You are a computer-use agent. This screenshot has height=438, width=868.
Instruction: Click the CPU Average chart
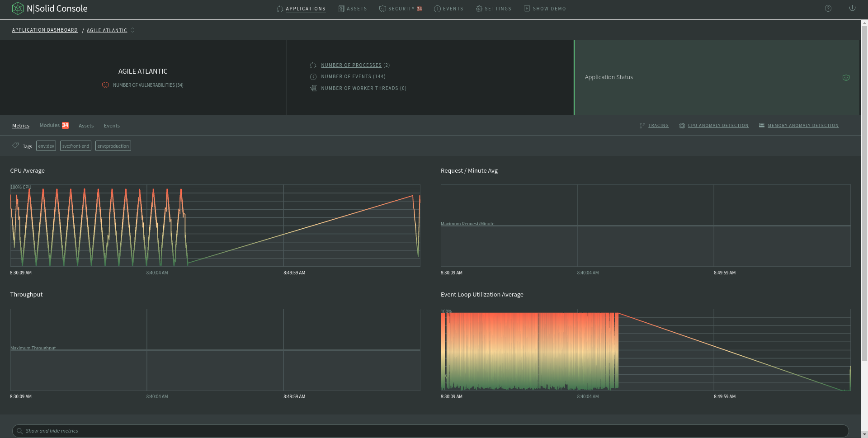click(x=215, y=226)
